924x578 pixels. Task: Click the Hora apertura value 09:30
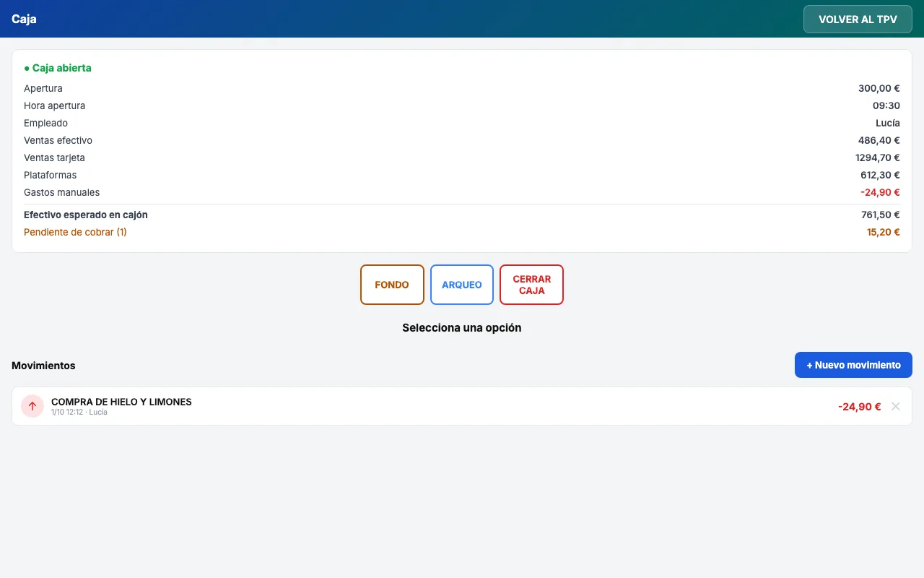[886, 105]
